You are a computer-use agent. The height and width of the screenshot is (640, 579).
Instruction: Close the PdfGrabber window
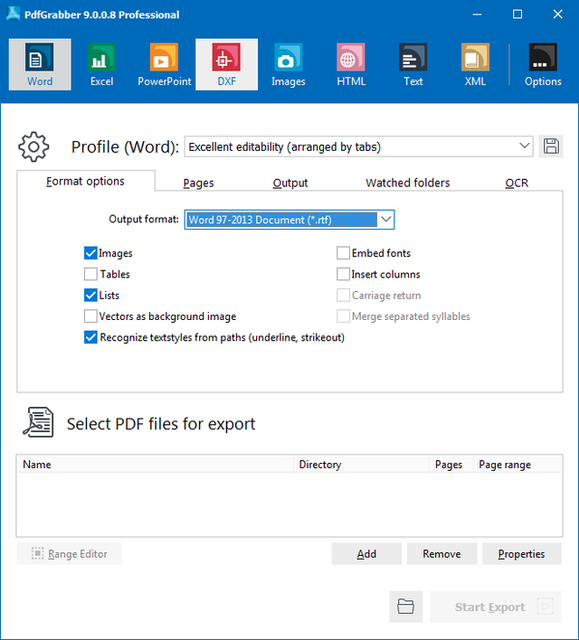click(558, 15)
